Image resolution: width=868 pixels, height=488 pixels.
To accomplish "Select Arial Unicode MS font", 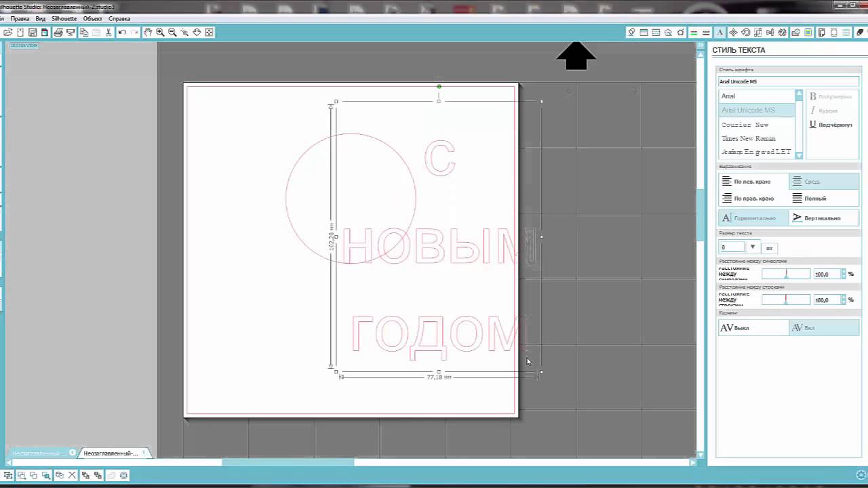I will pos(757,110).
